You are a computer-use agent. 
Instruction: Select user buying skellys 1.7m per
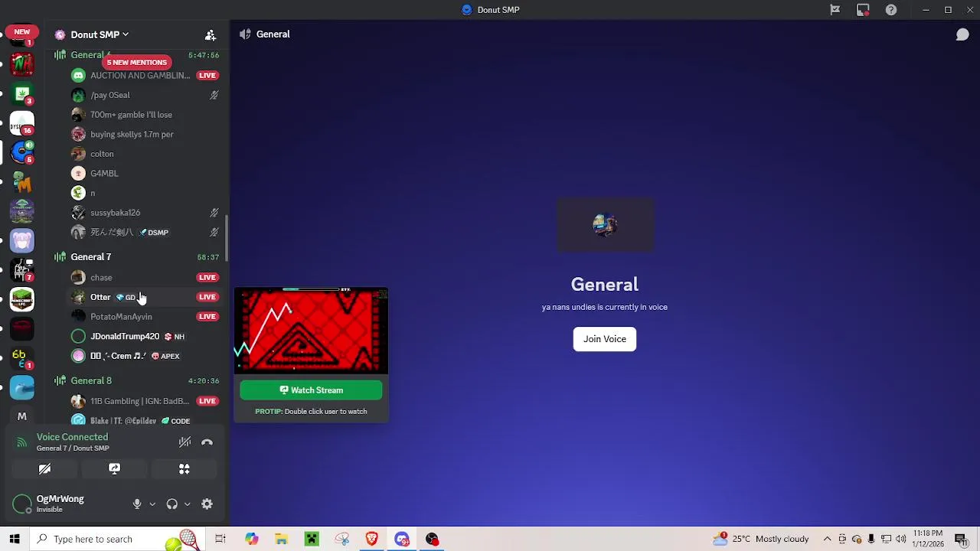coord(132,134)
